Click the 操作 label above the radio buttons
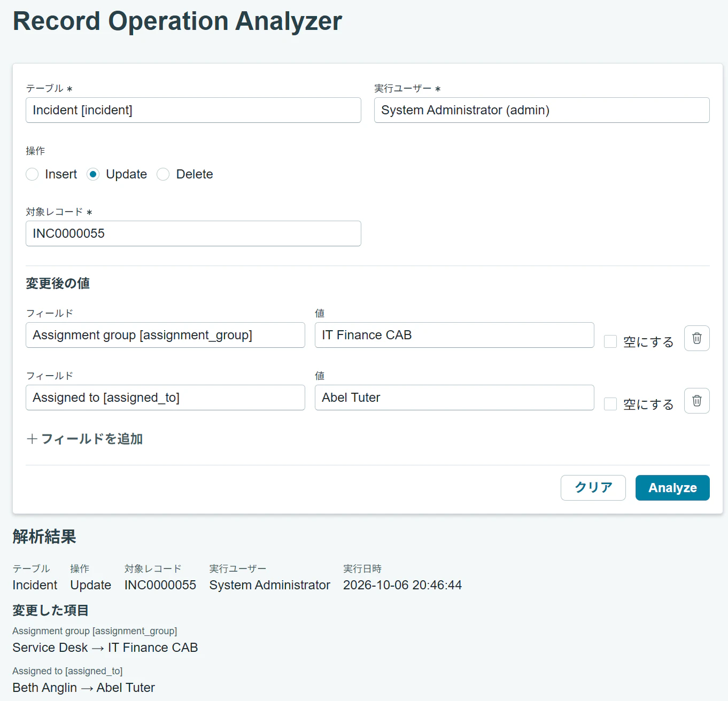Image resolution: width=728 pixels, height=701 pixels. [x=35, y=151]
